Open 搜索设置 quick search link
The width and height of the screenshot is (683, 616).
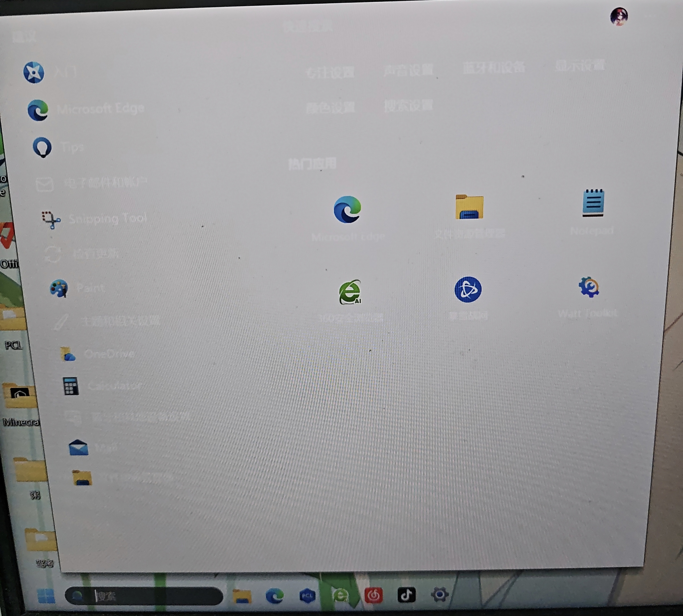[x=408, y=106]
